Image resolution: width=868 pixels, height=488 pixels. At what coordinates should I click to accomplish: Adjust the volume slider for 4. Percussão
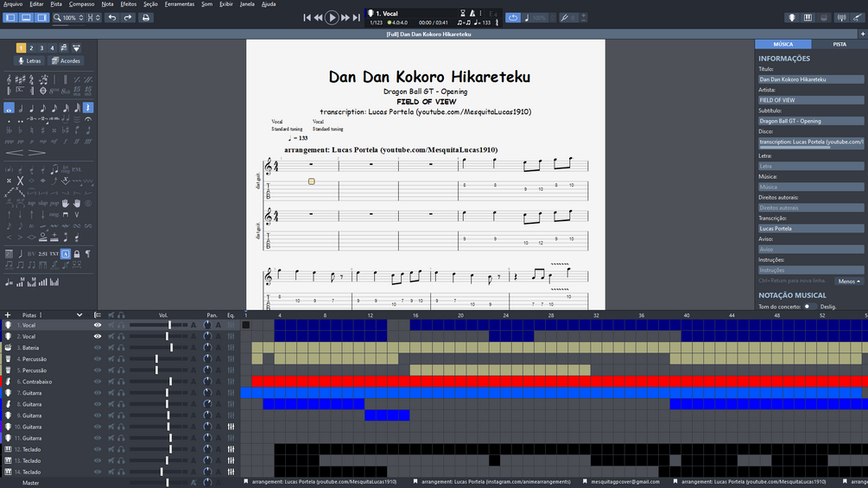click(158, 359)
